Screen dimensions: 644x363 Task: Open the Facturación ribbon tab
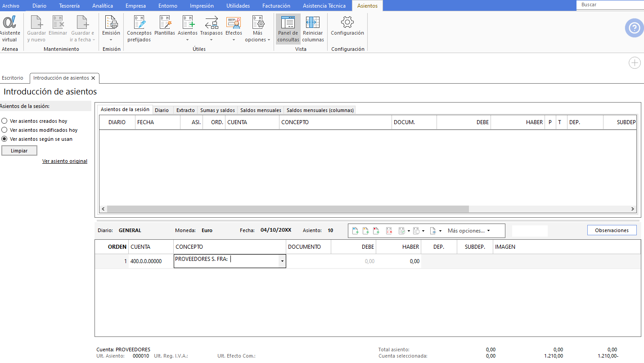(276, 6)
